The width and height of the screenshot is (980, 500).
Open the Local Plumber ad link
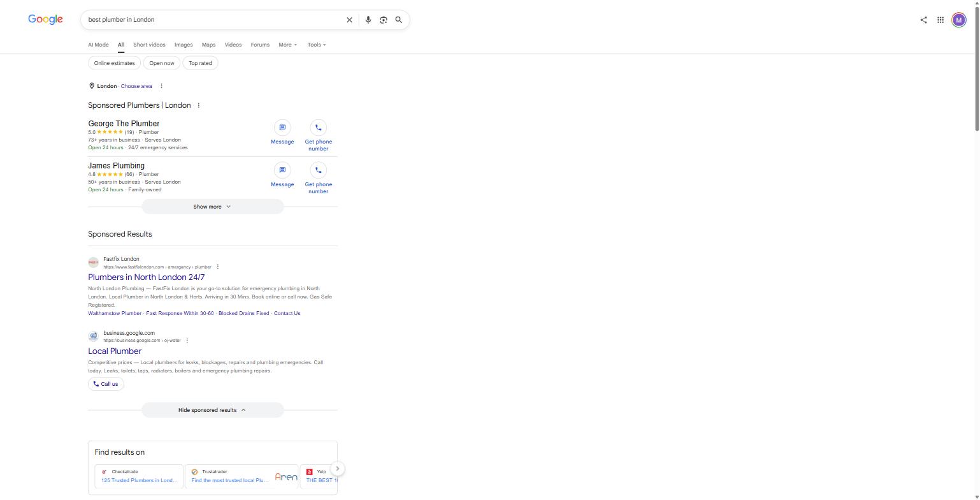point(115,351)
